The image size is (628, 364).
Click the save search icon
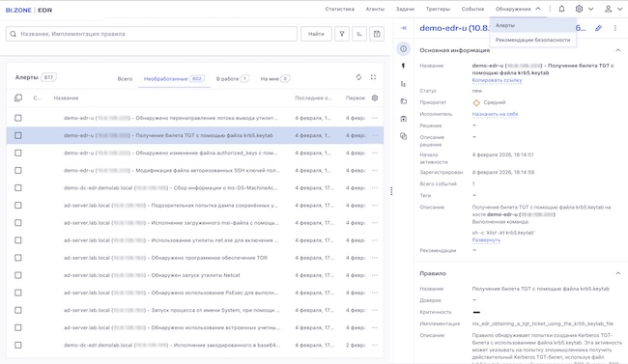click(x=377, y=34)
